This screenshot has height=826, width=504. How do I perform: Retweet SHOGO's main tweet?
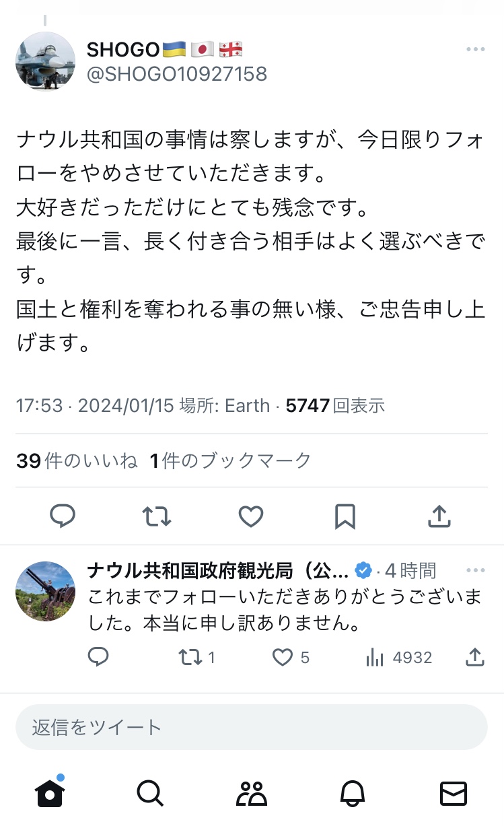[157, 516]
